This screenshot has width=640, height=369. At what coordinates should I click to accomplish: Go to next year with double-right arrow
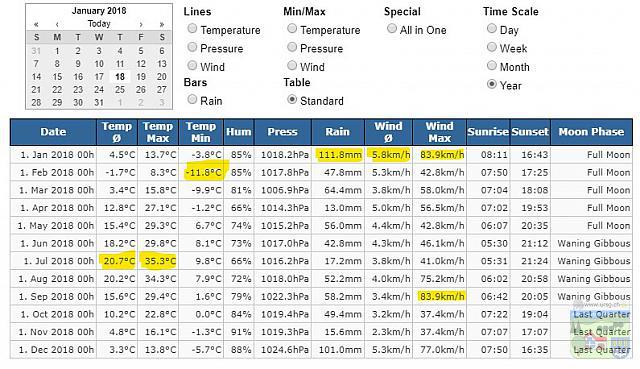point(162,24)
